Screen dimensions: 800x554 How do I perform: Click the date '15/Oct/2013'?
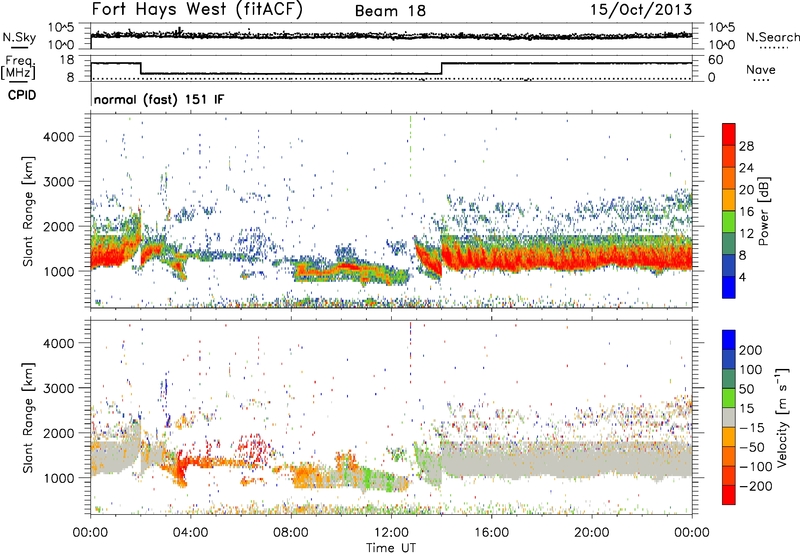click(641, 9)
